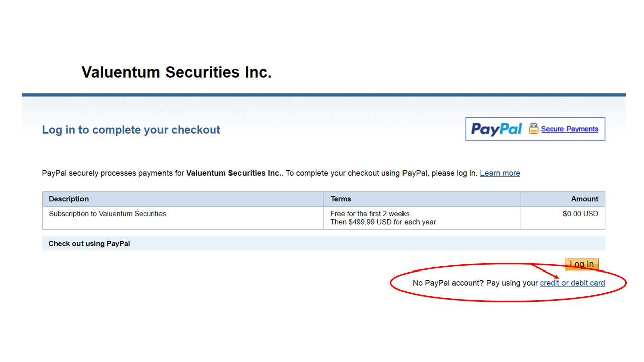The image size is (644, 362).
Task: Click the $0.00 USD amount
Action: pos(580,214)
